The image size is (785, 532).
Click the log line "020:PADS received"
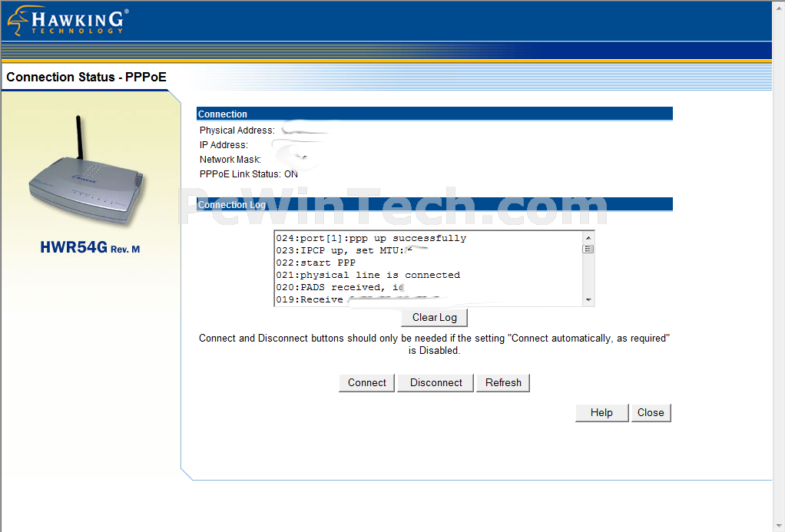[340, 287]
